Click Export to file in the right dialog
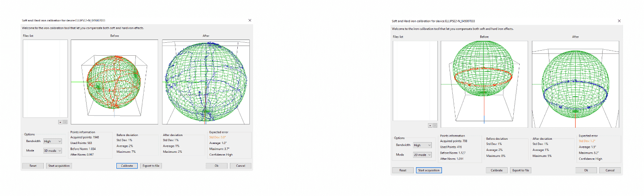 (x=521, y=170)
